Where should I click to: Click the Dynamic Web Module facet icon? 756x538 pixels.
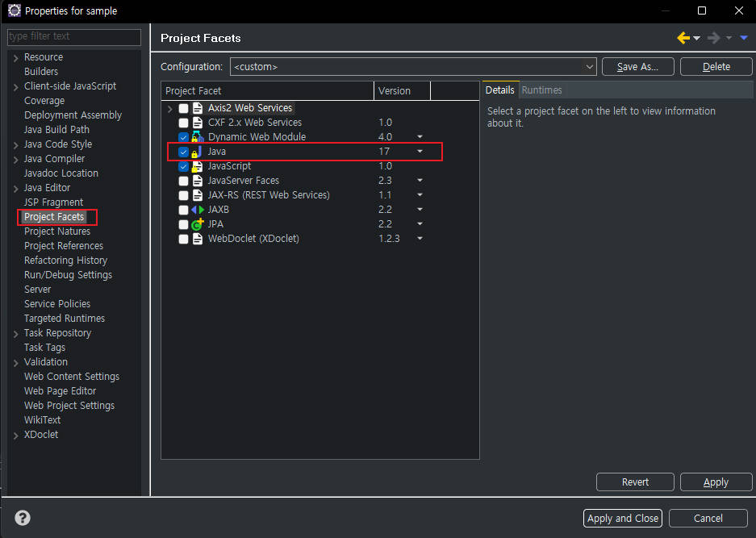click(197, 137)
